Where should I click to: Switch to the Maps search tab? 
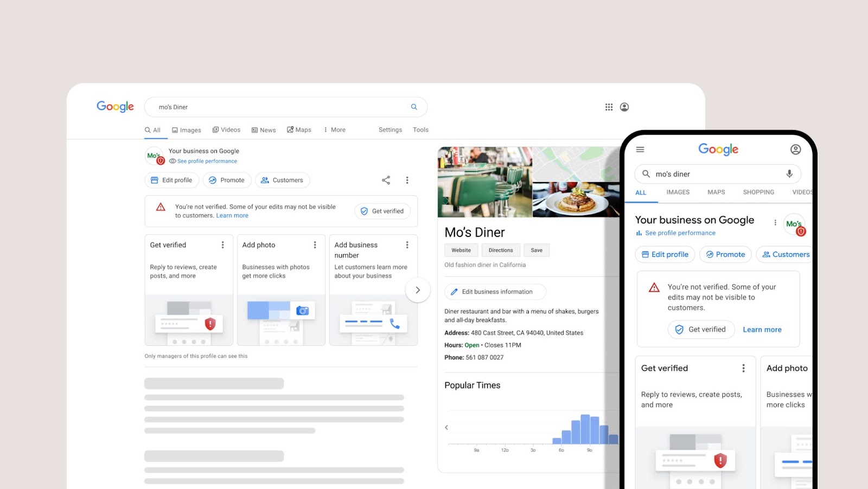299,130
